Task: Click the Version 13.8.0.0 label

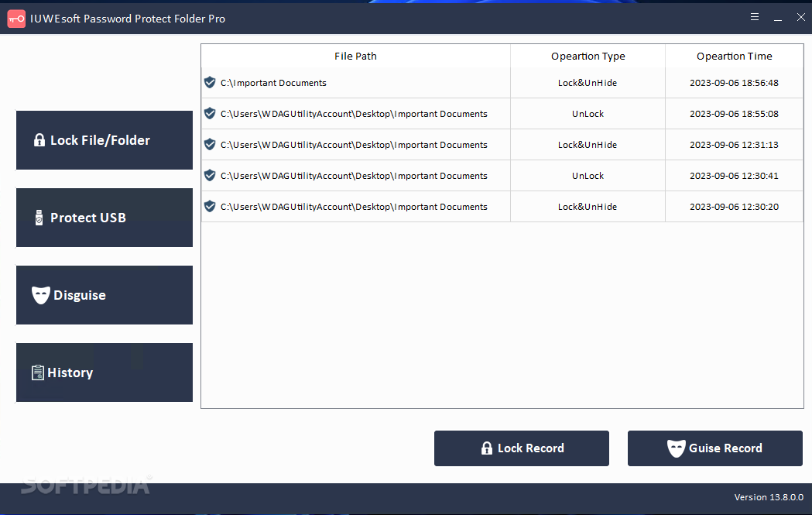Action: (769, 497)
